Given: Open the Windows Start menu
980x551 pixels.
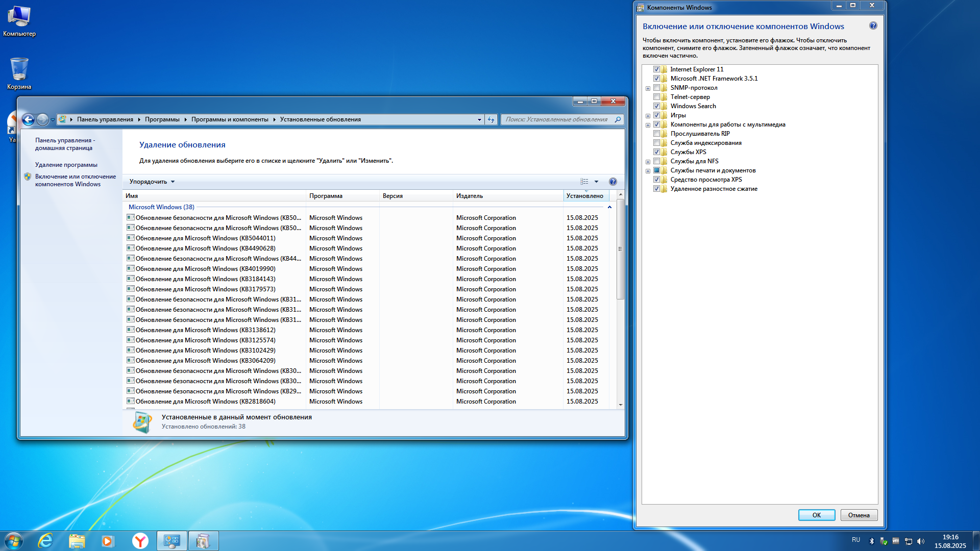Looking at the screenshot, I should click(x=14, y=541).
